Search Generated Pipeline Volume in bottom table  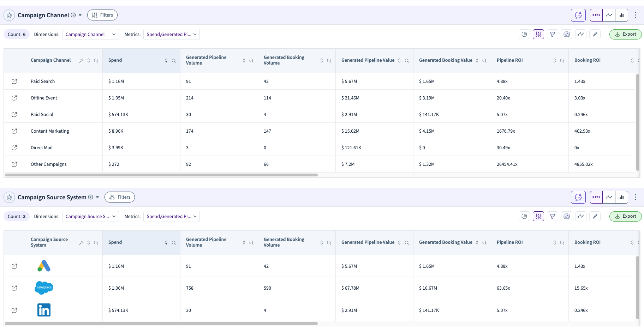point(251,243)
